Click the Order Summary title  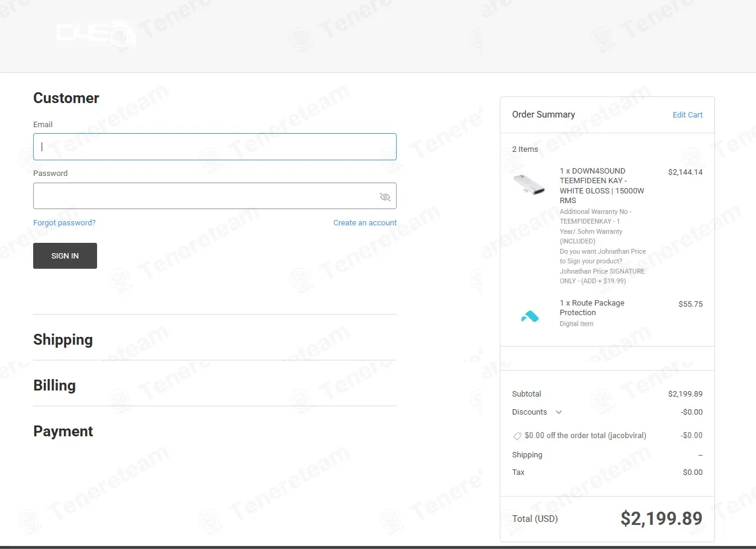point(544,115)
